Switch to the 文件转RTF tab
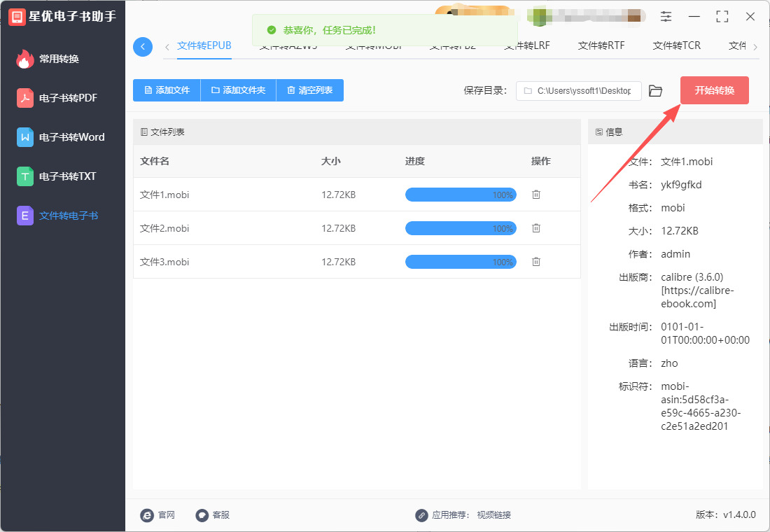This screenshot has height=532, width=770. (601, 45)
